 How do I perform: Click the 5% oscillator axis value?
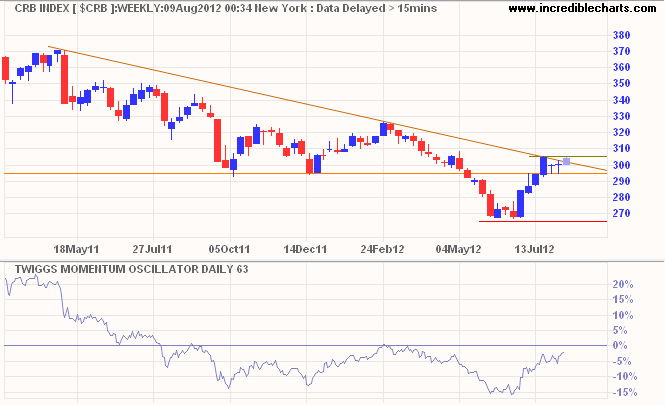[620, 330]
